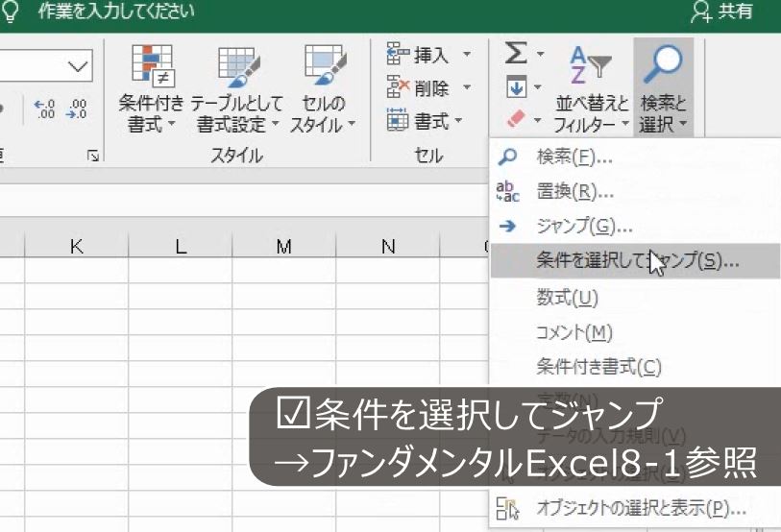Select 条件を選択してジャンプ(S)... menu item
The width and height of the screenshot is (781, 532).
point(635,260)
